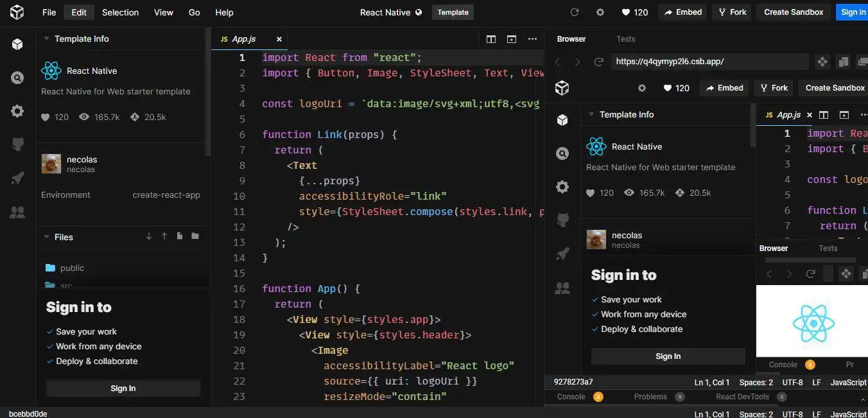Open rocket icon in the embedded preview sidebar
Viewport: 868px width, 418px height.
[562, 254]
